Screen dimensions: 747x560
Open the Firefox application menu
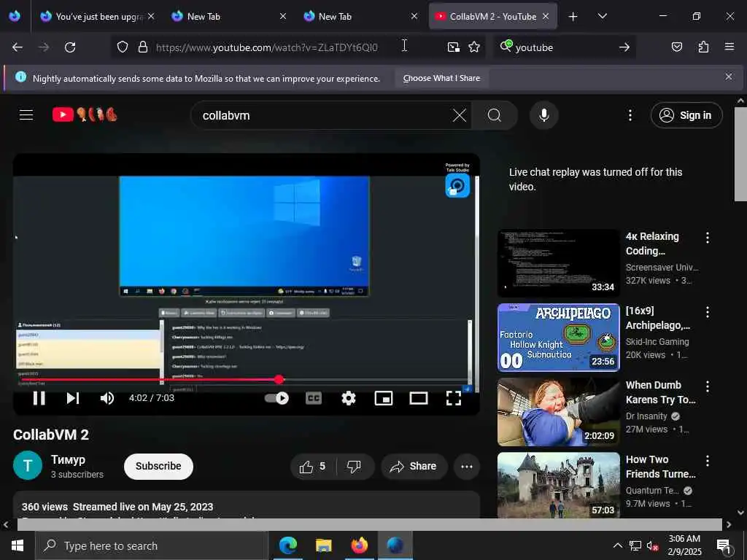[729, 47]
